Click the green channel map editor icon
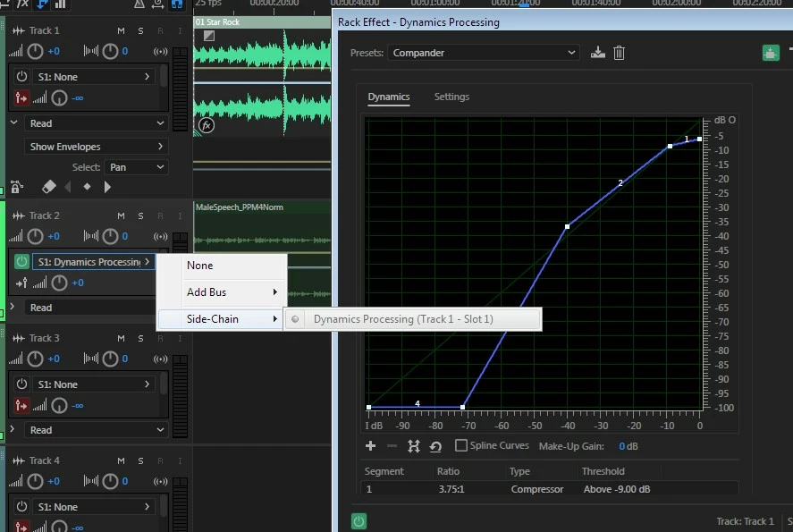Image resolution: width=793 pixels, height=532 pixels. tap(771, 53)
